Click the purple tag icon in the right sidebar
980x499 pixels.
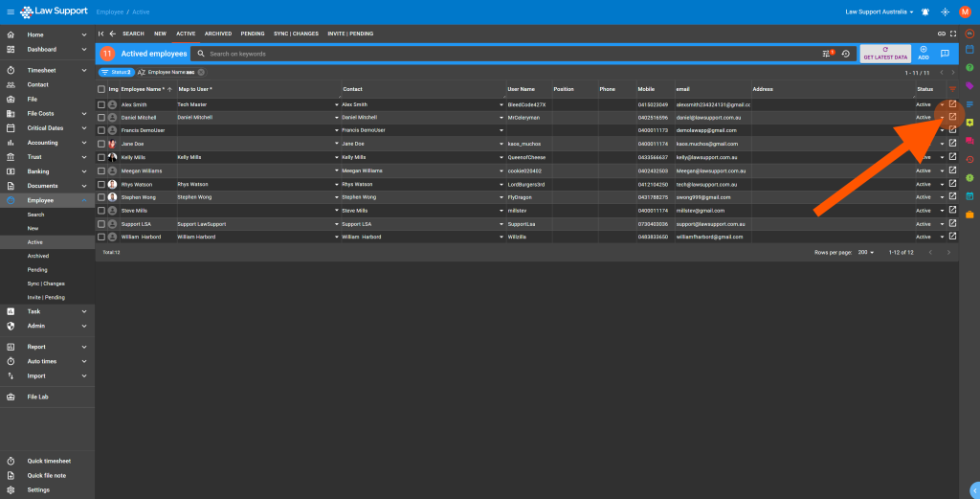[x=969, y=85]
